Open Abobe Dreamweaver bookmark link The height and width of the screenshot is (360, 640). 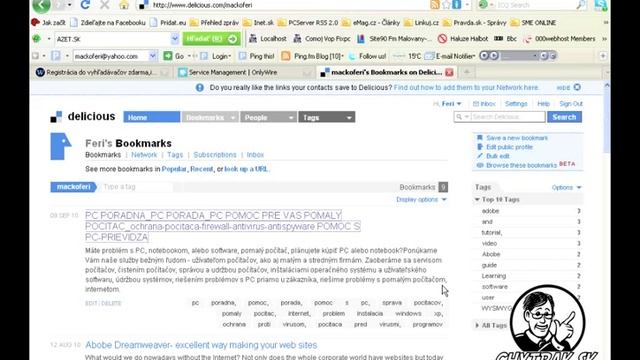pos(201,345)
